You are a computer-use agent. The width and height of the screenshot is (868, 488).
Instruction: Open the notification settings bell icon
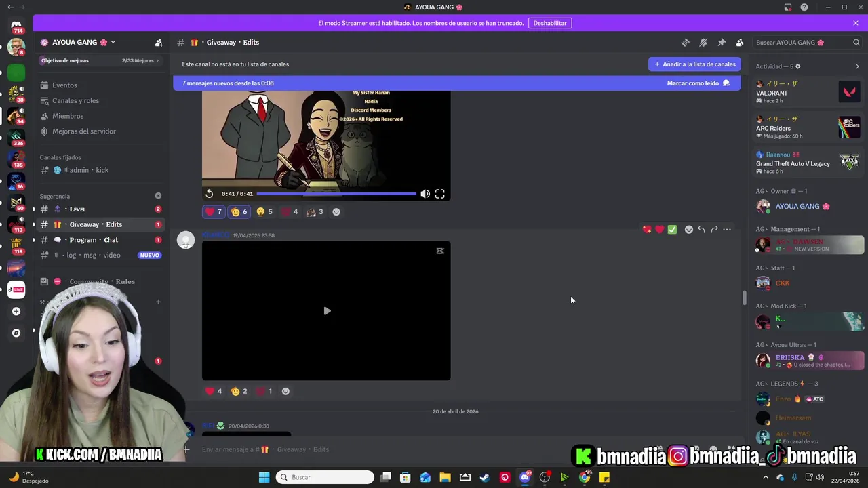pyautogui.click(x=703, y=42)
